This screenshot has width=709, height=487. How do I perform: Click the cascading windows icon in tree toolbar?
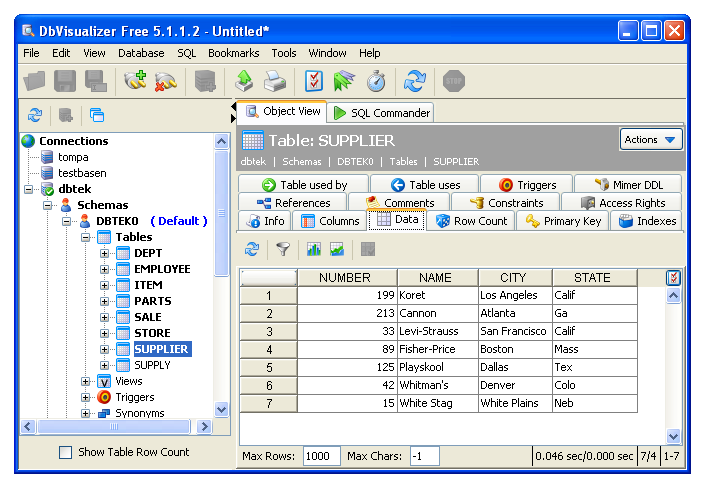[97, 115]
